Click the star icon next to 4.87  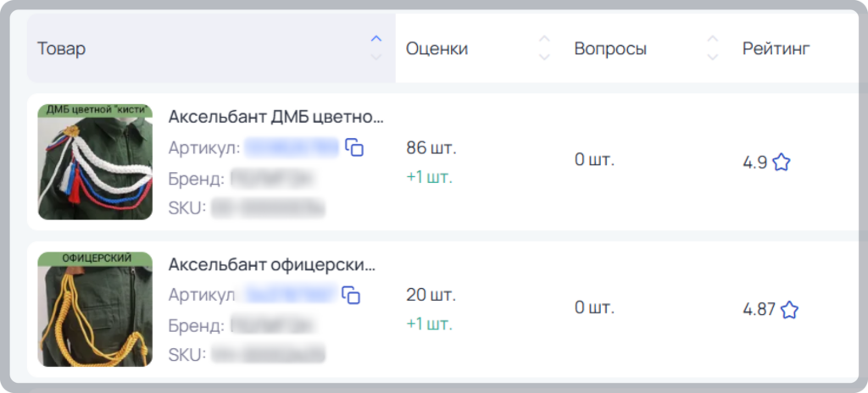click(x=789, y=309)
